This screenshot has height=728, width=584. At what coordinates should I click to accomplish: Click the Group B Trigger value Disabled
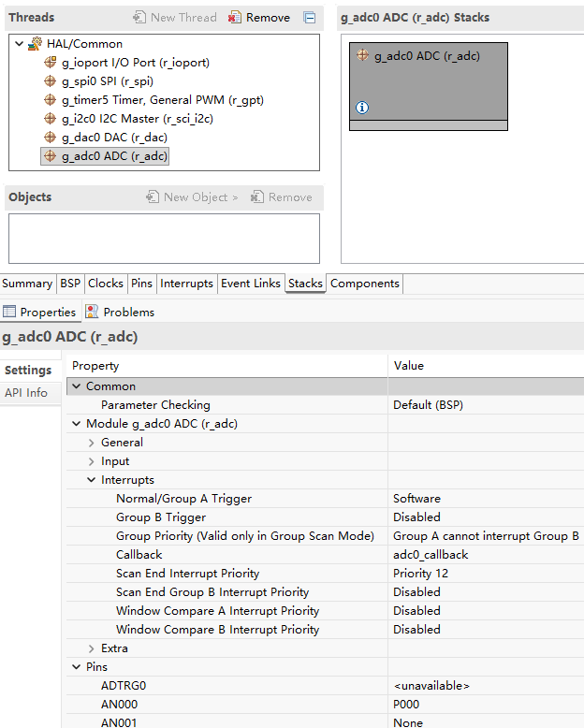[486, 517]
